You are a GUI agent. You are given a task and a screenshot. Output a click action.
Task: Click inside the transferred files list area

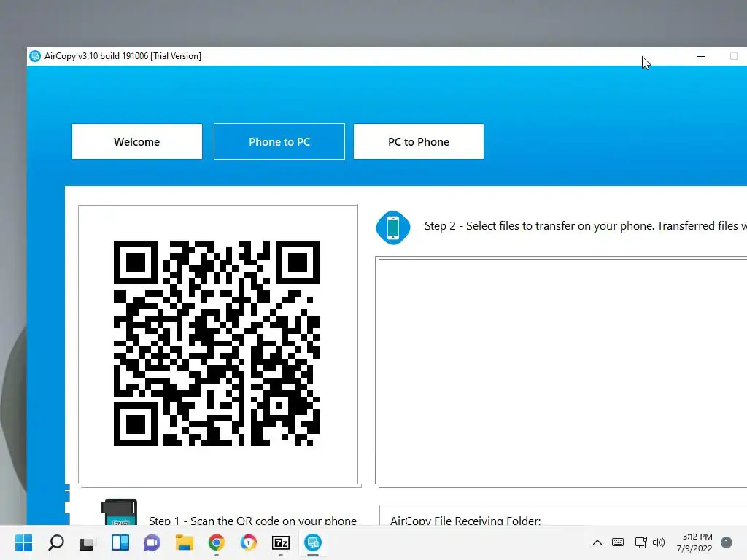(x=562, y=371)
